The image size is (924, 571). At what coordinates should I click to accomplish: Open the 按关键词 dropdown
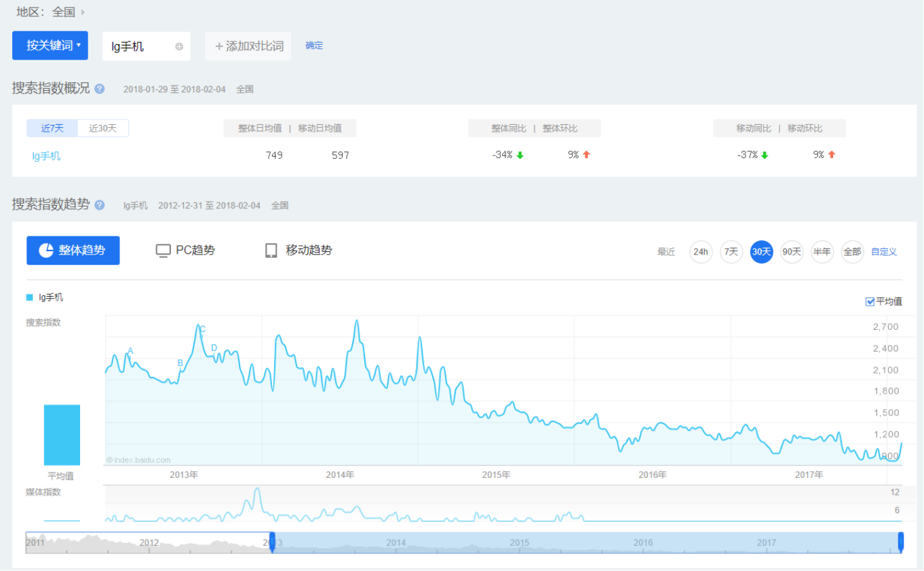pyautogui.click(x=50, y=45)
